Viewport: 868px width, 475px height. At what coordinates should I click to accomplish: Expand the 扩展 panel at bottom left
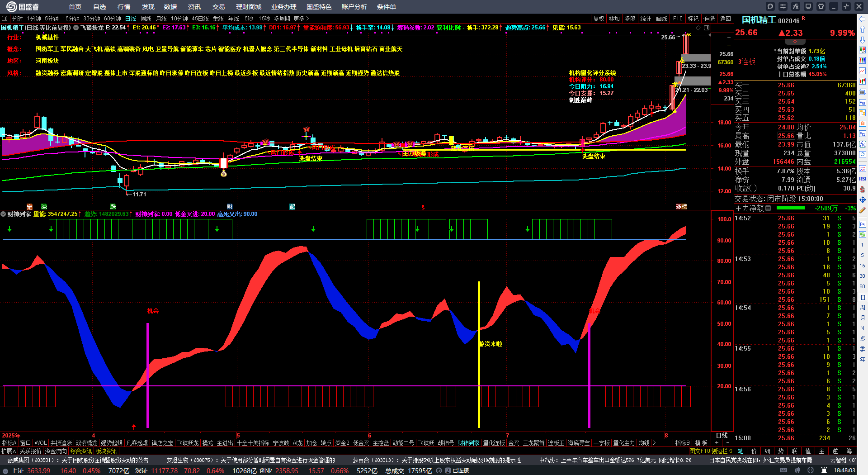[x=9, y=451]
